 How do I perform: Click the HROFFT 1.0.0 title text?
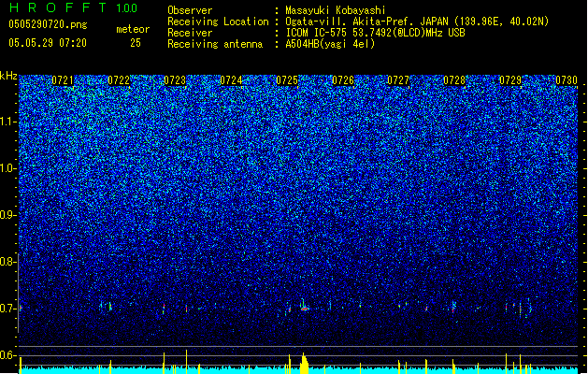[74, 7]
